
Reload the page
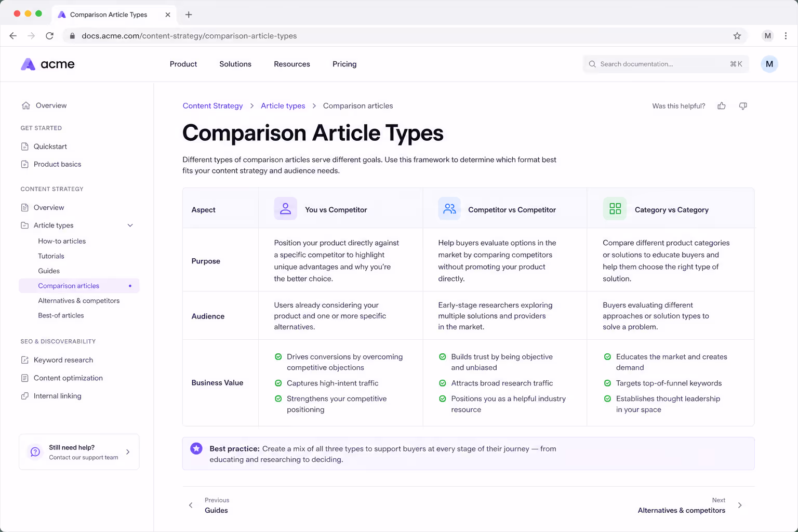49,36
